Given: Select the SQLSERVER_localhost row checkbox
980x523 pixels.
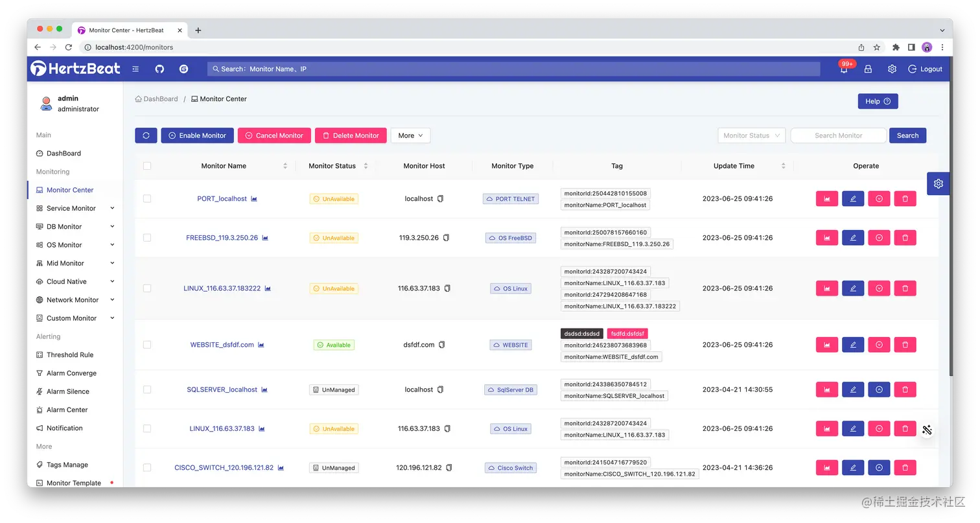Looking at the screenshot, I should pos(147,389).
